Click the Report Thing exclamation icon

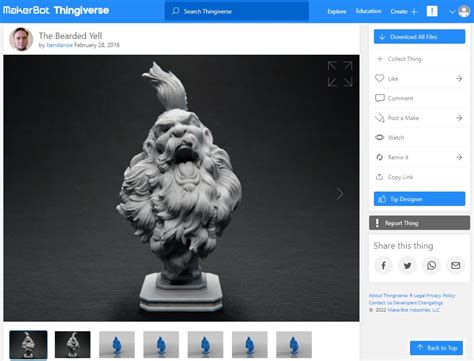tap(377, 223)
